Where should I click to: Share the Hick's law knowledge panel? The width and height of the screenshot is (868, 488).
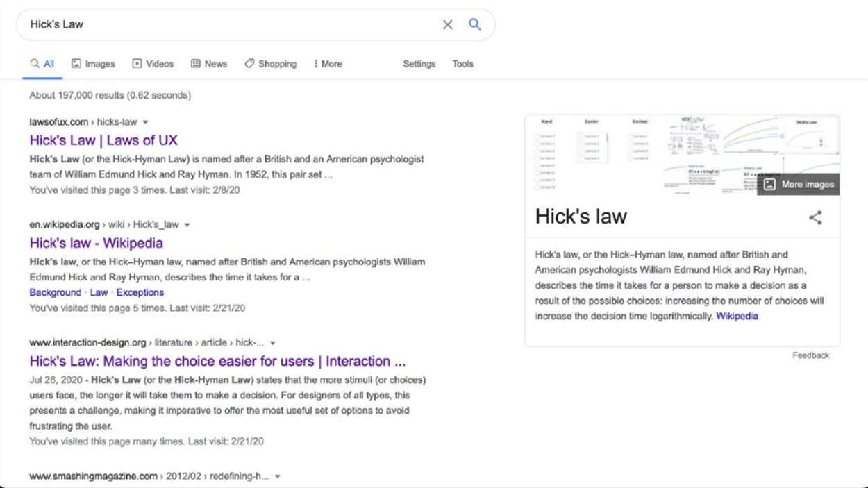pyautogui.click(x=815, y=217)
